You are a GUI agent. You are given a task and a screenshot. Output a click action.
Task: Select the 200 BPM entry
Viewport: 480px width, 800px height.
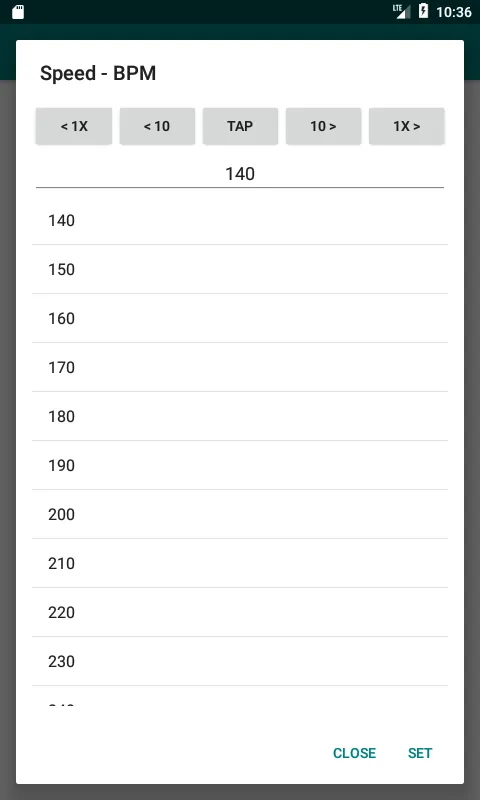(240, 514)
